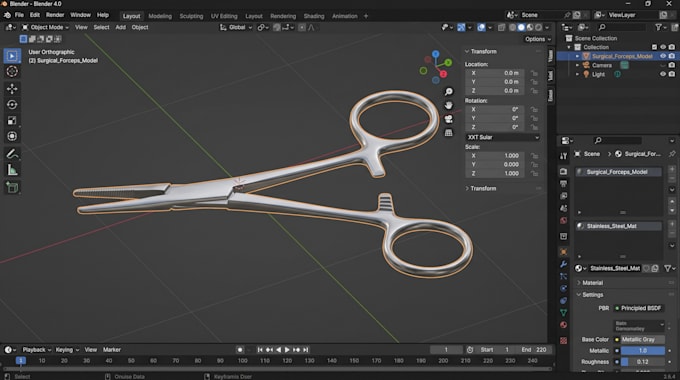Click the Principled BSDF surface button
680x380 pixels.
point(640,308)
